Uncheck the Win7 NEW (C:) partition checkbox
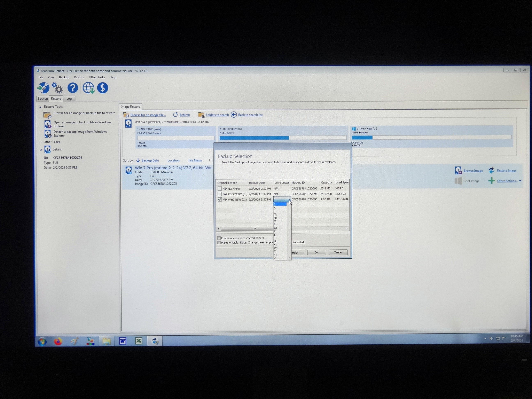 [220, 199]
